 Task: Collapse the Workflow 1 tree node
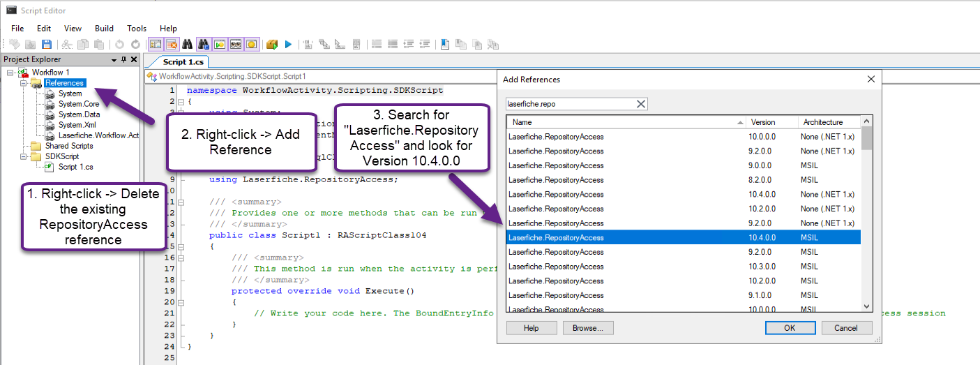point(9,73)
